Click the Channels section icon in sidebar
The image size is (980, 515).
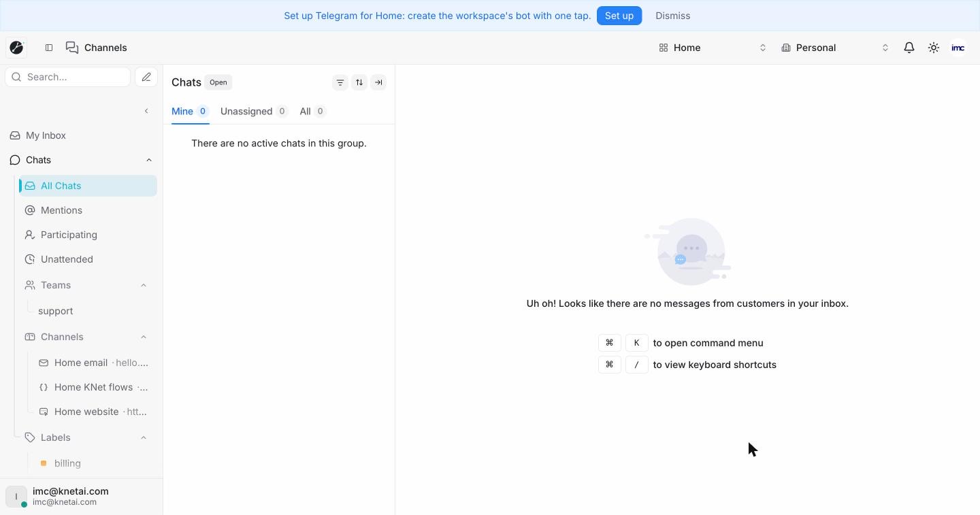[x=30, y=337]
